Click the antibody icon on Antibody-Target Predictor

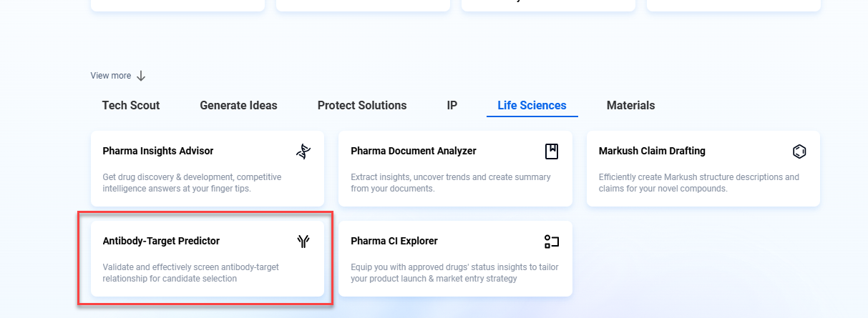point(303,241)
